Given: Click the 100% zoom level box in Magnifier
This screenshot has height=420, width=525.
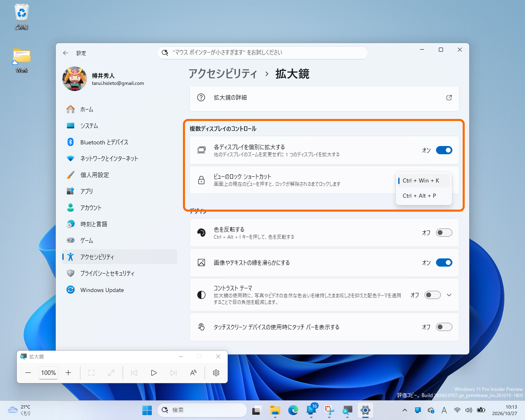Looking at the screenshot, I should 48,373.
